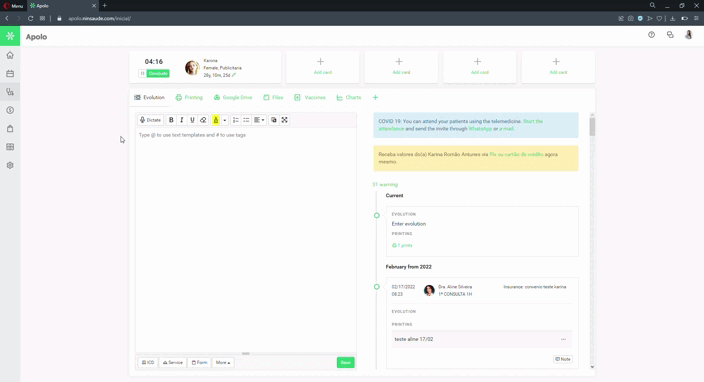Open the user profile avatar menu

pyautogui.click(x=688, y=35)
